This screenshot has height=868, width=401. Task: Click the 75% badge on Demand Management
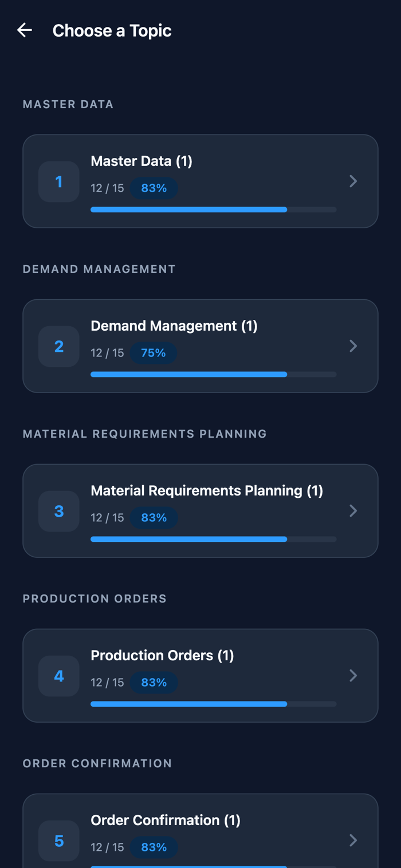point(154,353)
